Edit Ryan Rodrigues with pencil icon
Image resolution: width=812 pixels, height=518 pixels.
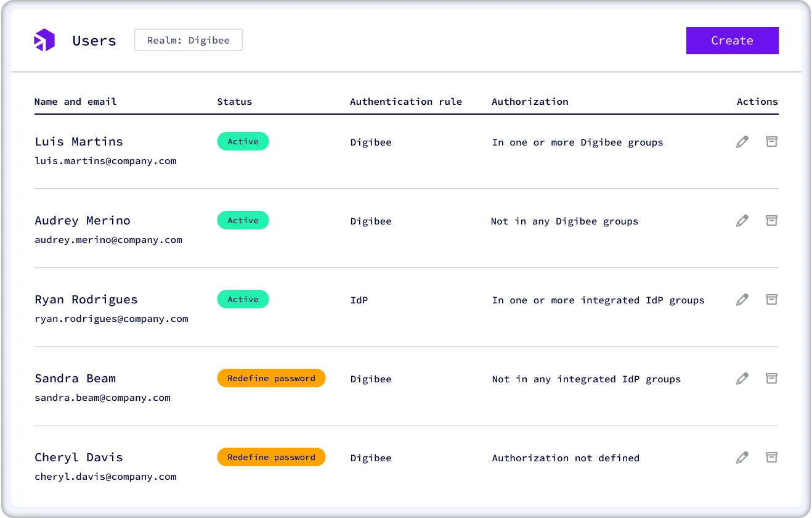point(742,300)
